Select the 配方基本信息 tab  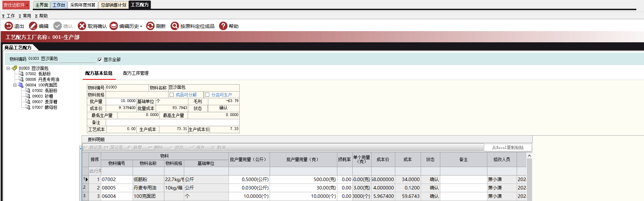(99, 73)
